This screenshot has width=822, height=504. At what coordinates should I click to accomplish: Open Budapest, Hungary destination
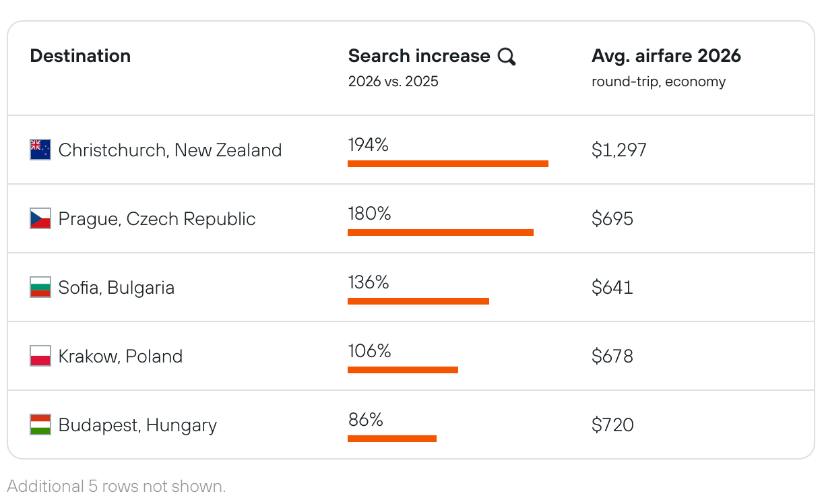(x=137, y=424)
